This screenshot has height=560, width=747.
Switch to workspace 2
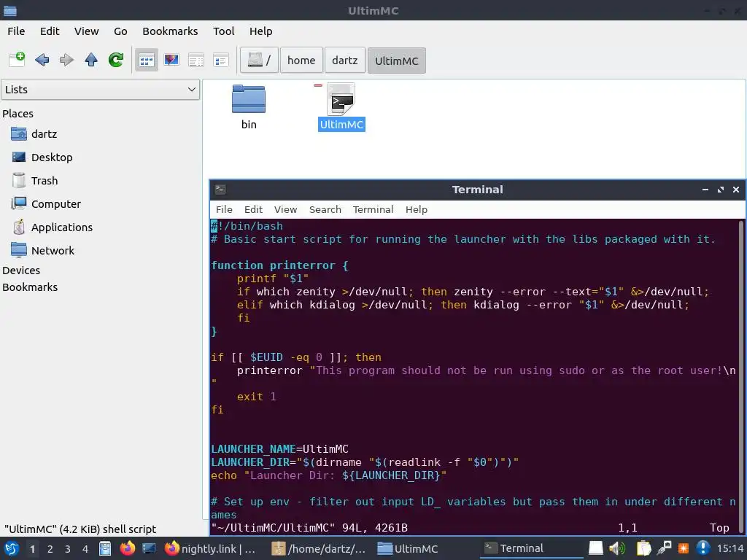(x=50, y=549)
